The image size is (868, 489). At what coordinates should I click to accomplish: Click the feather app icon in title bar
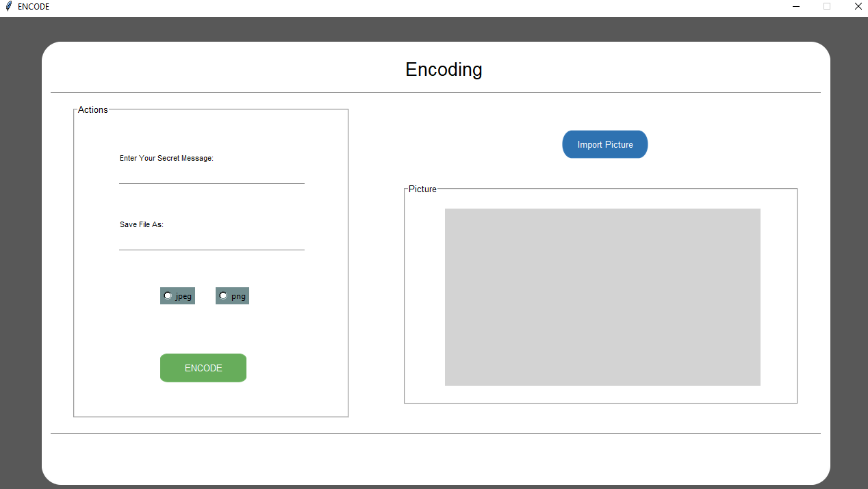(x=8, y=6)
